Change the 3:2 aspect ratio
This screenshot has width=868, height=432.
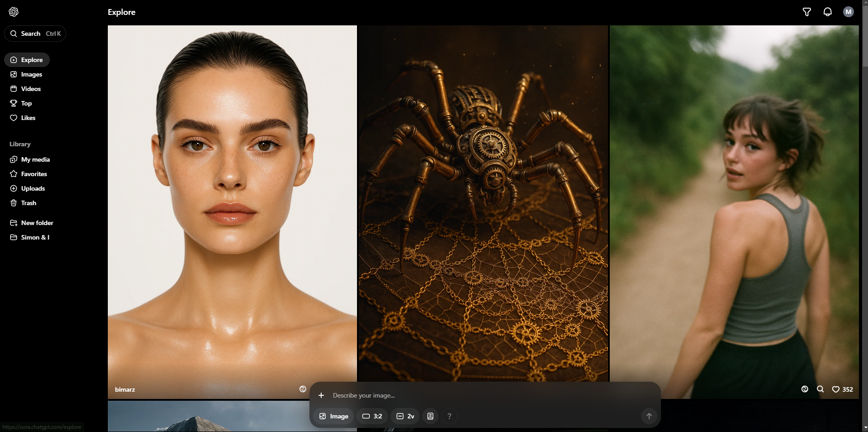tap(372, 416)
